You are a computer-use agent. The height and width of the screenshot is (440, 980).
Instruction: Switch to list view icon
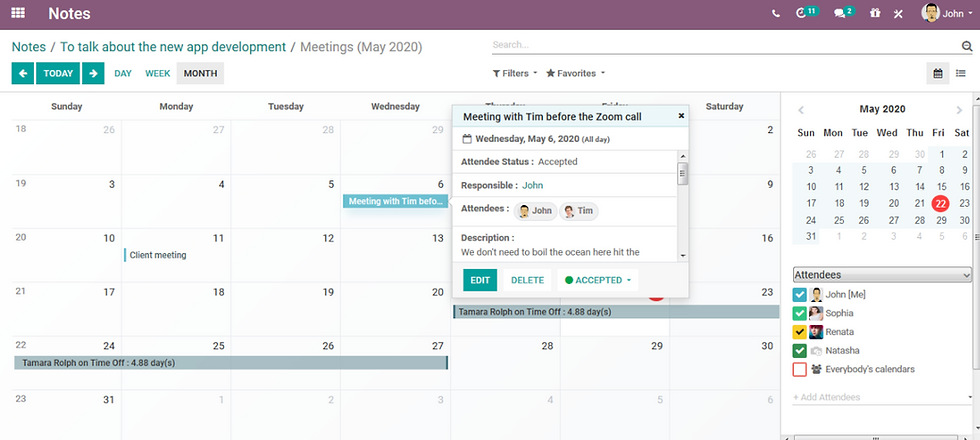pyautogui.click(x=961, y=73)
